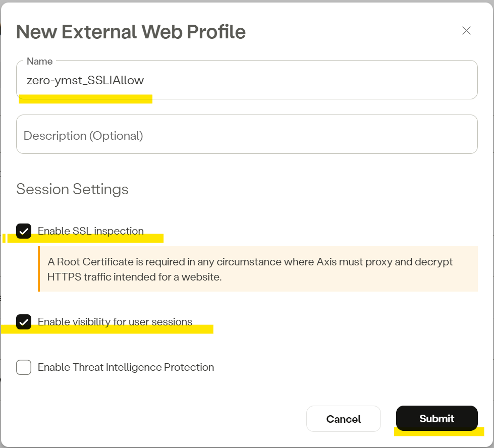The image size is (494, 448).
Task: Click the small 'Name' floating field label
Action: pos(39,61)
